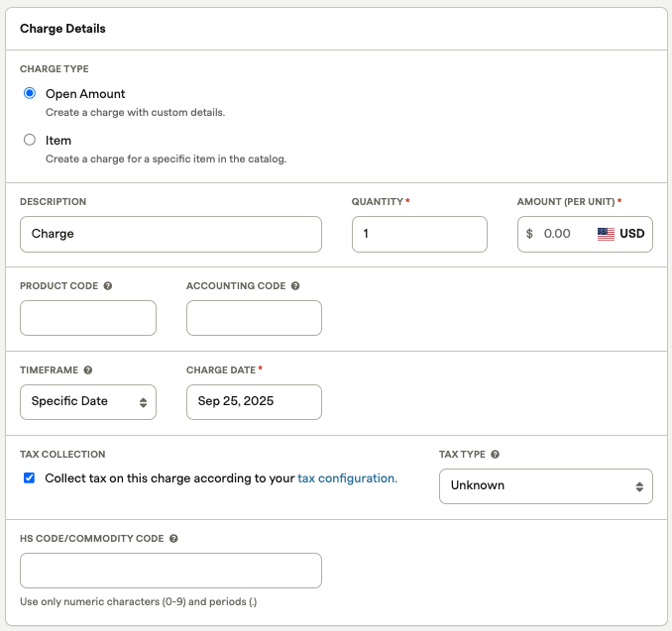The width and height of the screenshot is (672, 631).
Task: Open the Timeframe dropdown
Action: (x=88, y=402)
